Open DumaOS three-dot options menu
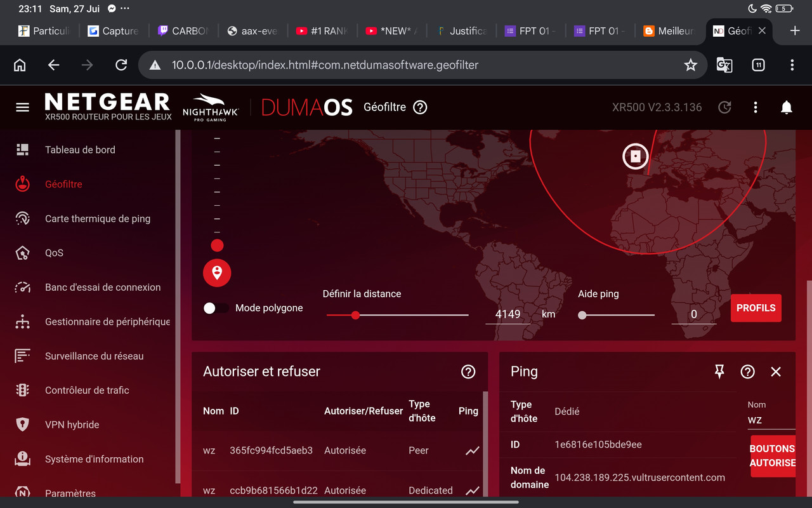This screenshot has width=812, height=508. (756, 107)
